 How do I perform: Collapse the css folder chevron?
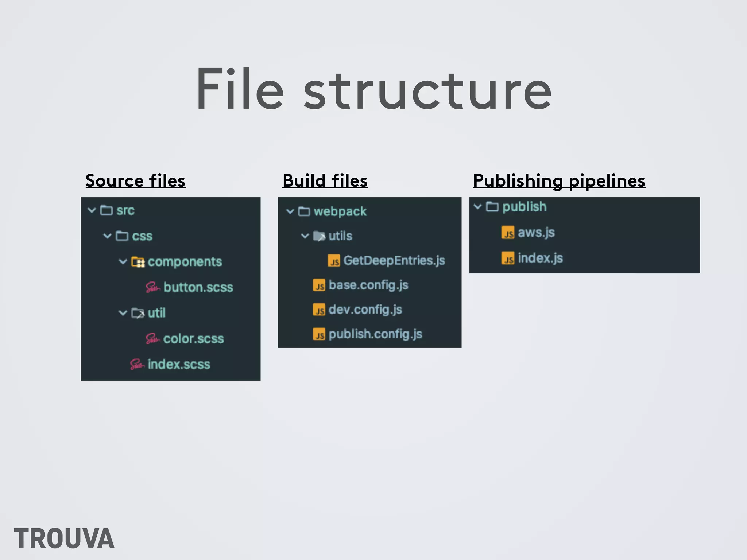click(x=107, y=236)
